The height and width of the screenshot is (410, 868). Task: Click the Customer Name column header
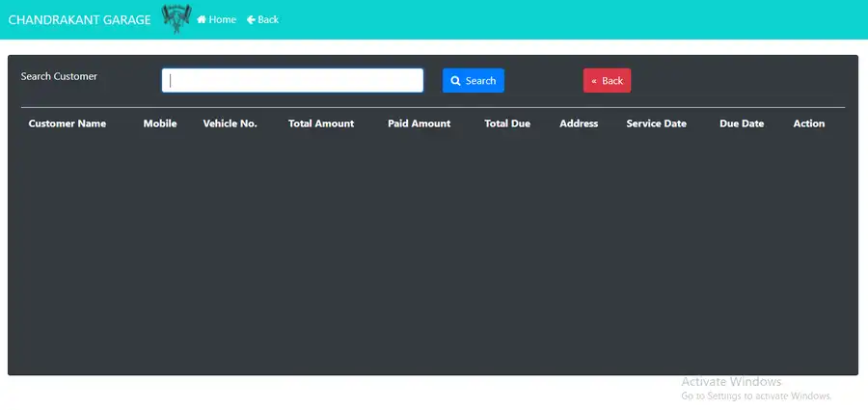tap(68, 123)
